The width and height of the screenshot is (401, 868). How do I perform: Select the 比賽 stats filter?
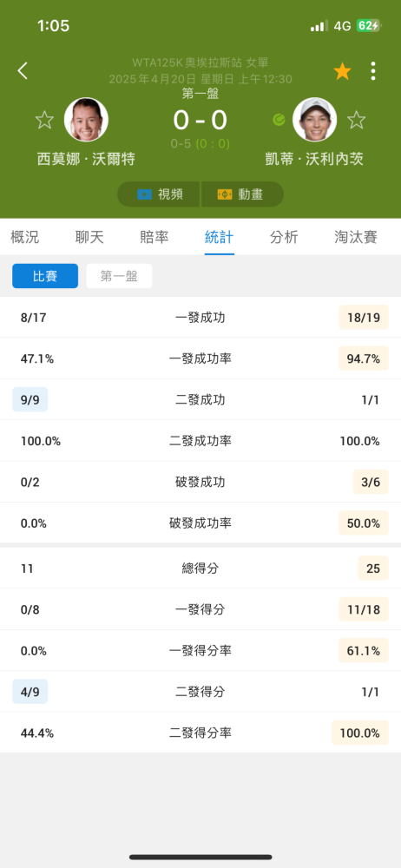45,276
